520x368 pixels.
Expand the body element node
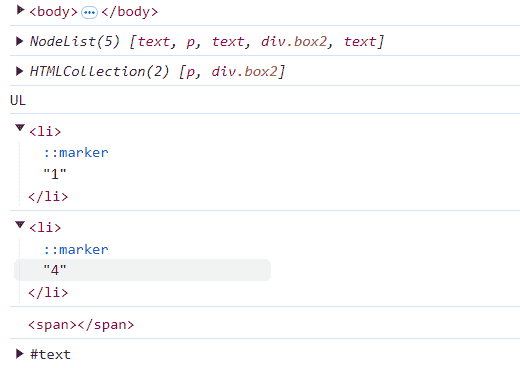point(20,10)
